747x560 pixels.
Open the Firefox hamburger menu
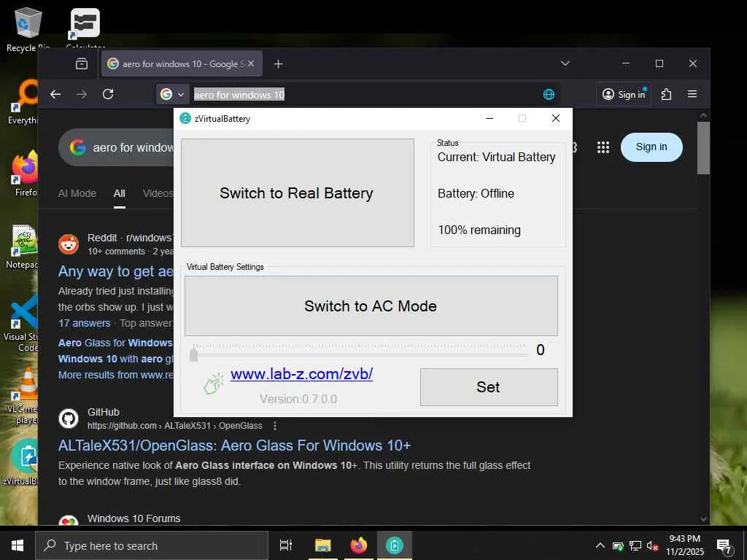692,94
